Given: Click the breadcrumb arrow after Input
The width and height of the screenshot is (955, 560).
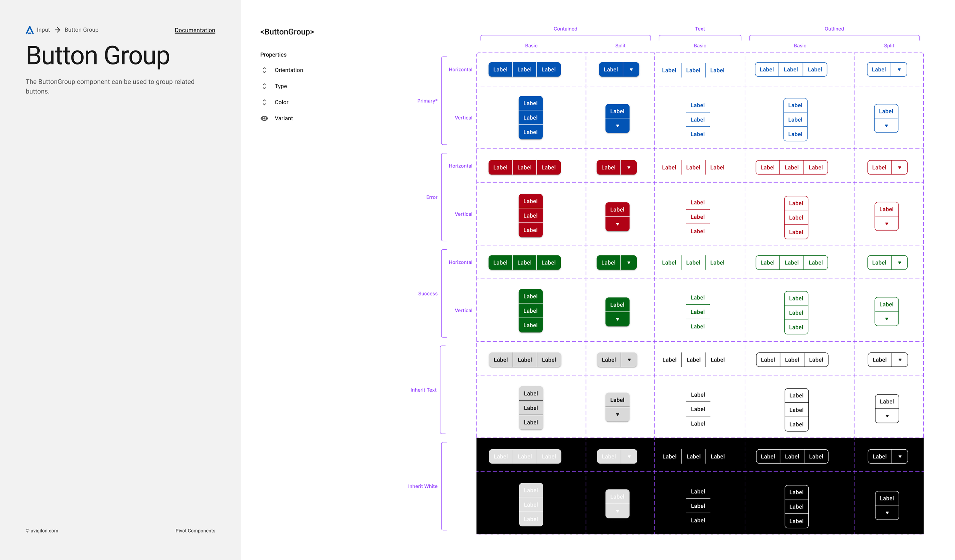Looking at the screenshot, I should tap(57, 30).
